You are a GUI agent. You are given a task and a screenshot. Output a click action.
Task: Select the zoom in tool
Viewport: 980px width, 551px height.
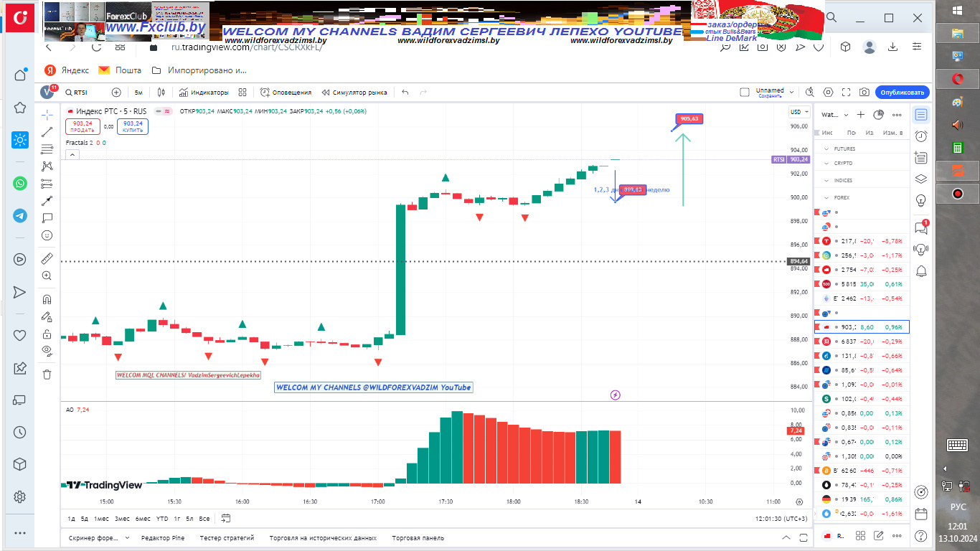(x=47, y=275)
